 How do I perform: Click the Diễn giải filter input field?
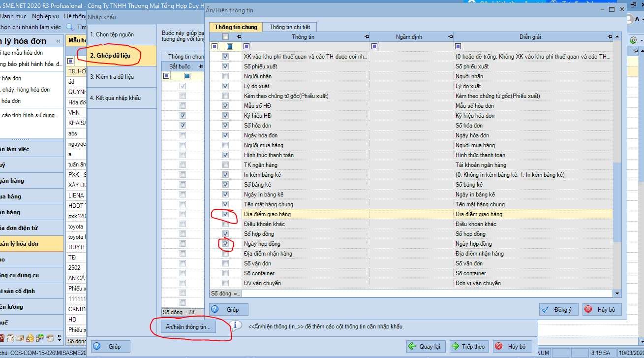[x=537, y=46]
